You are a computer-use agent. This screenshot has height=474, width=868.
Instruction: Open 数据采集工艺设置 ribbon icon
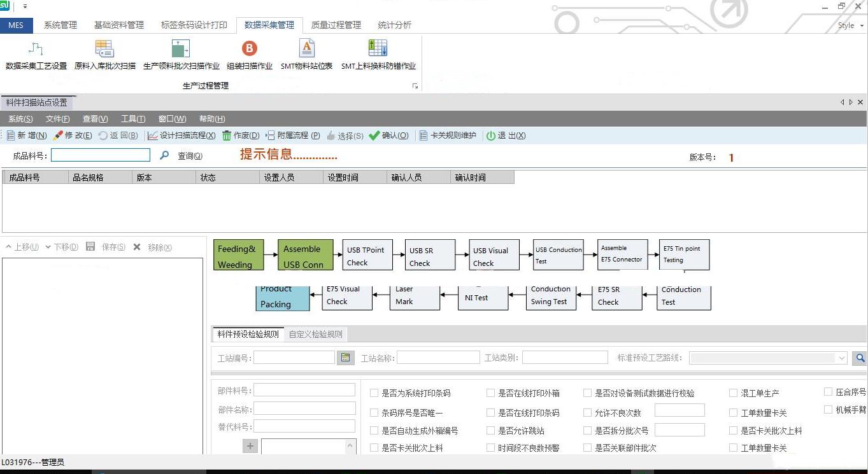pos(36,50)
